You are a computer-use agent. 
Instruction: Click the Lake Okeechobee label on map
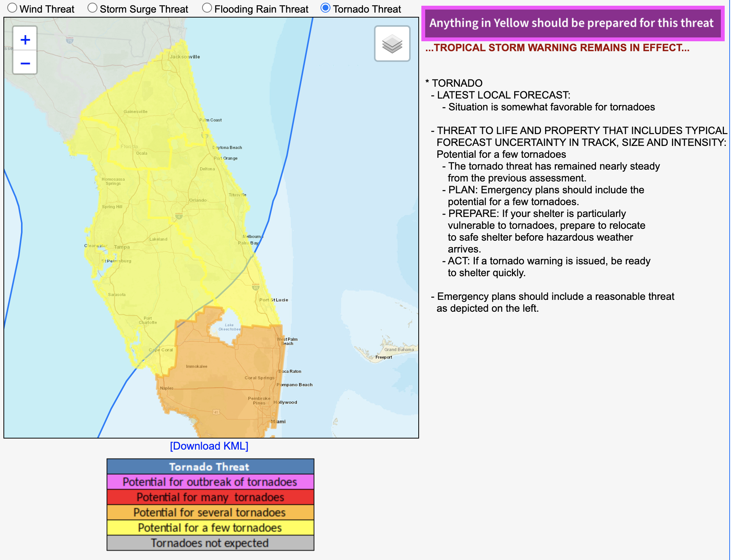[x=229, y=327]
